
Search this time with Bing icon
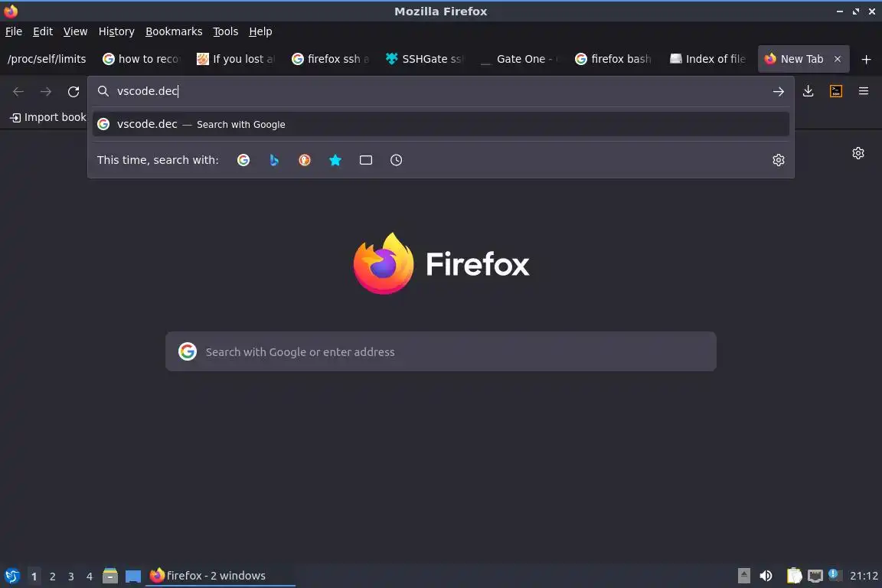click(274, 160)
